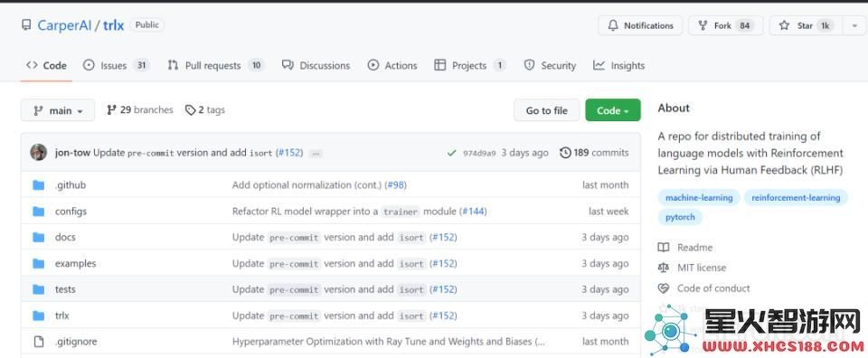Open the configs folder
Screen dimensions: 868x358
pos(71,212)
